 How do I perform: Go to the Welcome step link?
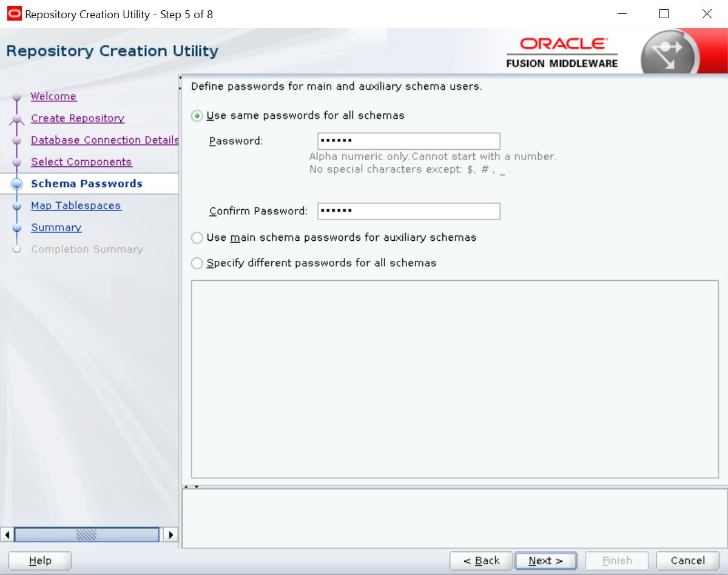[53, 96]
